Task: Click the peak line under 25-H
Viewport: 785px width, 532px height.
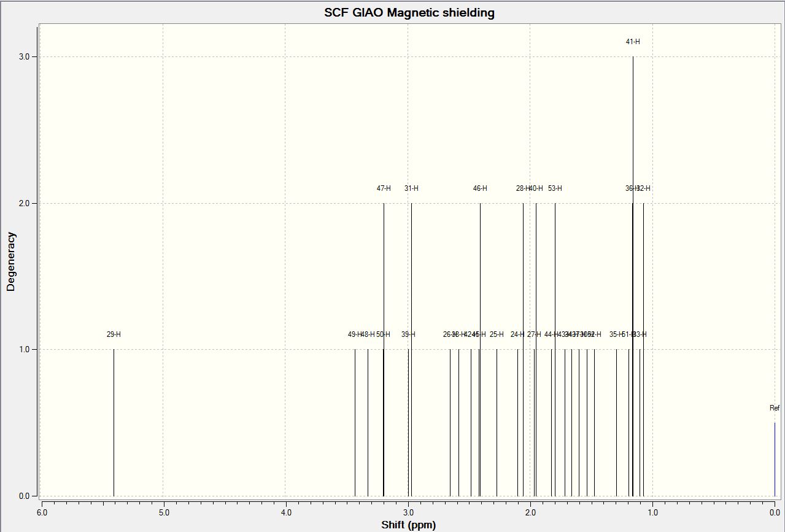Action: (x=497, y=422)
